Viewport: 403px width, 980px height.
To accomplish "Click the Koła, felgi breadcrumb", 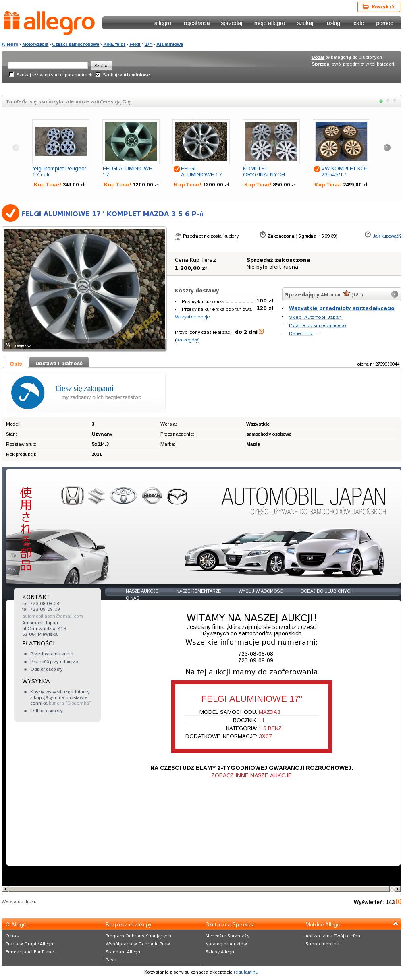I will (x=114, y=44).
